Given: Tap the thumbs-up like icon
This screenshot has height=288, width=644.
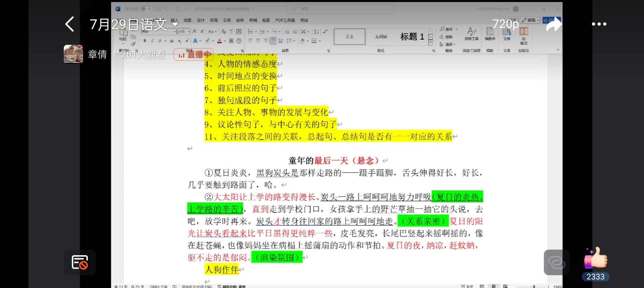Looking at the screenshot, I should (x=596, y=258).
